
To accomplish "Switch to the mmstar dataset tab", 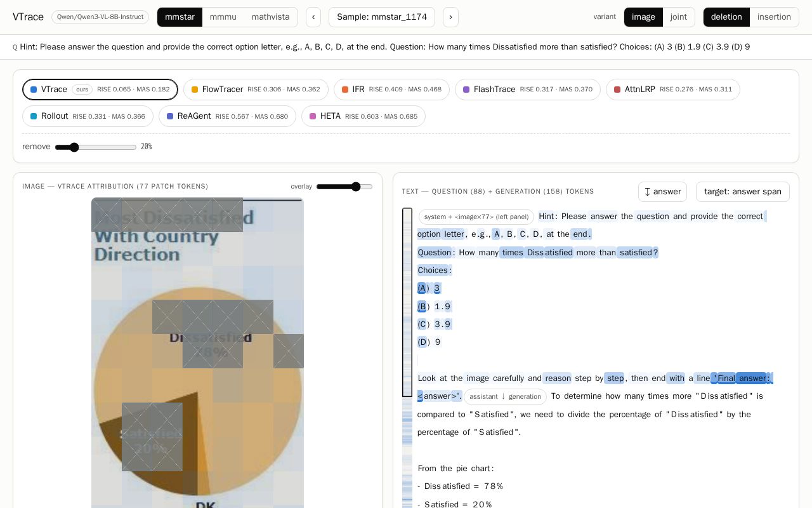I will [180, 17].
